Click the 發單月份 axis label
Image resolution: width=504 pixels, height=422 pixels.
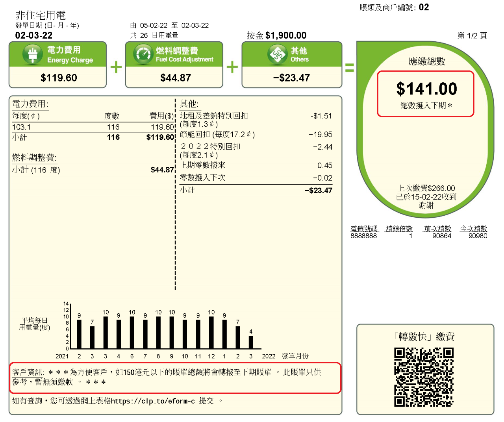295,356
